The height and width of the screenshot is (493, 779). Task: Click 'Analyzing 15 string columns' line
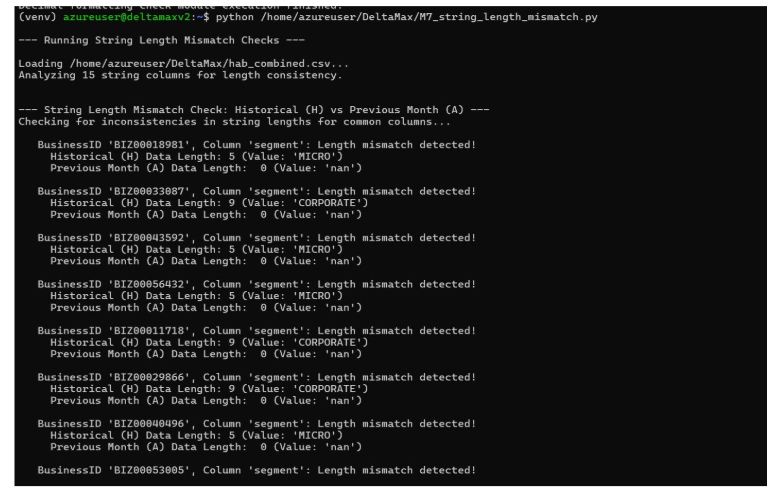pyautogui.click(x=180, y=75)
